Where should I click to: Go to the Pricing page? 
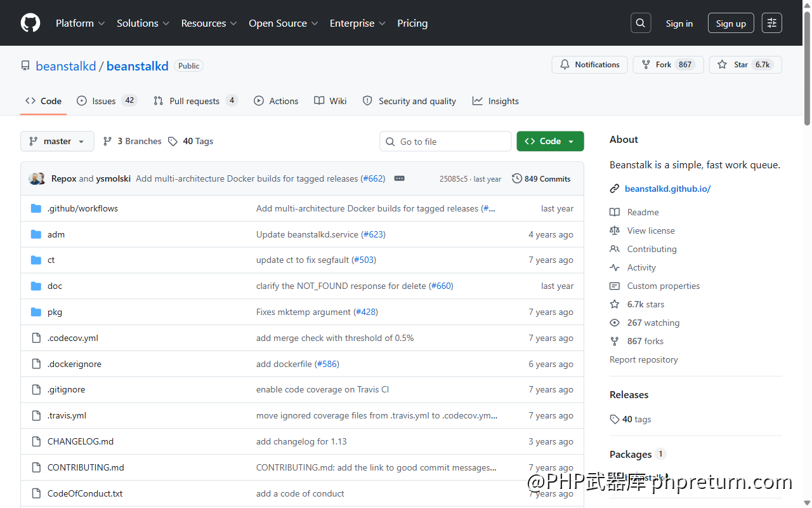click(412, 23)
